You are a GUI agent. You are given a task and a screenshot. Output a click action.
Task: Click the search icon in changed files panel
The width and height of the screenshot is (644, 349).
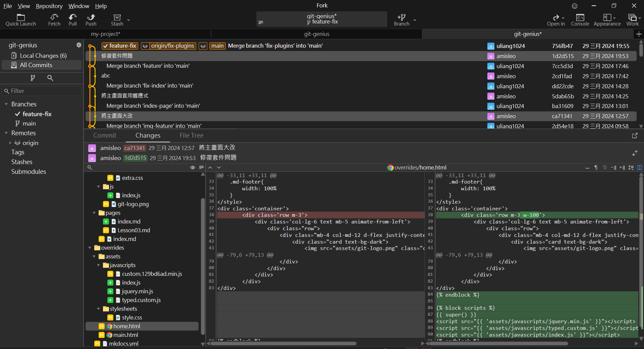click(x=90, y=167)
